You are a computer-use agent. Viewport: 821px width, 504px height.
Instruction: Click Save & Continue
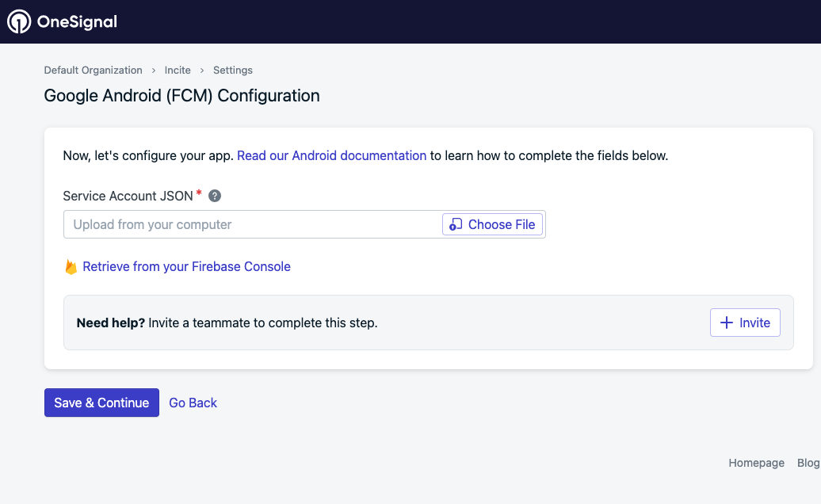pyautogui.click(x=101, y=403)
